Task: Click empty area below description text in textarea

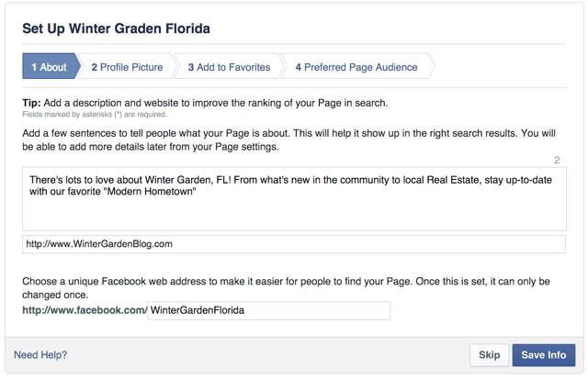Action: 294,215
